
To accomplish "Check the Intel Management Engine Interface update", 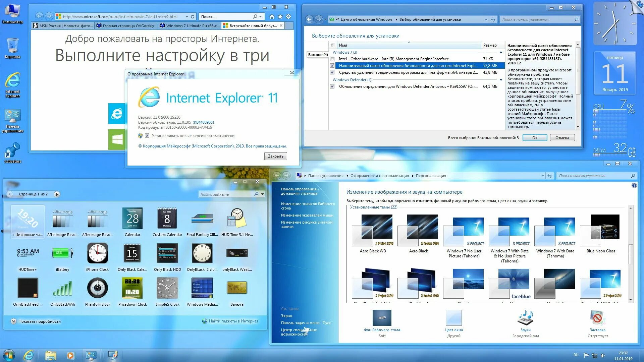I will (332, 59).
